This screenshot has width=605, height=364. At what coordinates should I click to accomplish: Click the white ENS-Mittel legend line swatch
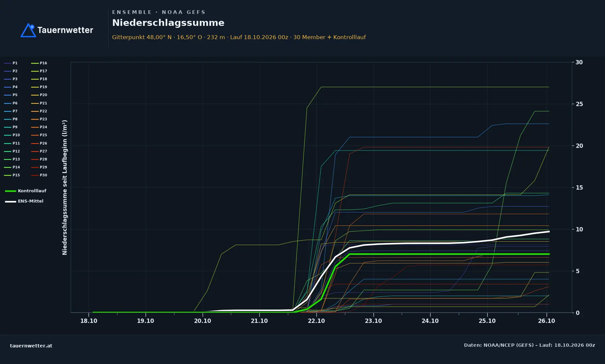tap(11, 201)
